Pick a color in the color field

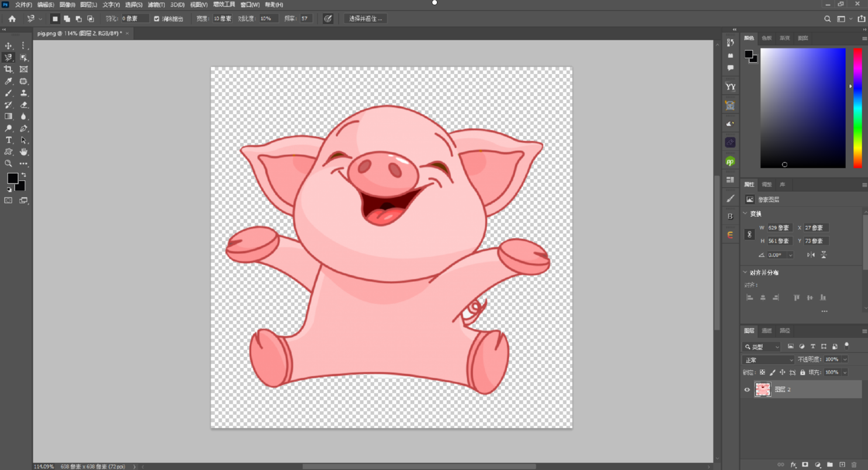pyautogui.click(x=802, y=108)
